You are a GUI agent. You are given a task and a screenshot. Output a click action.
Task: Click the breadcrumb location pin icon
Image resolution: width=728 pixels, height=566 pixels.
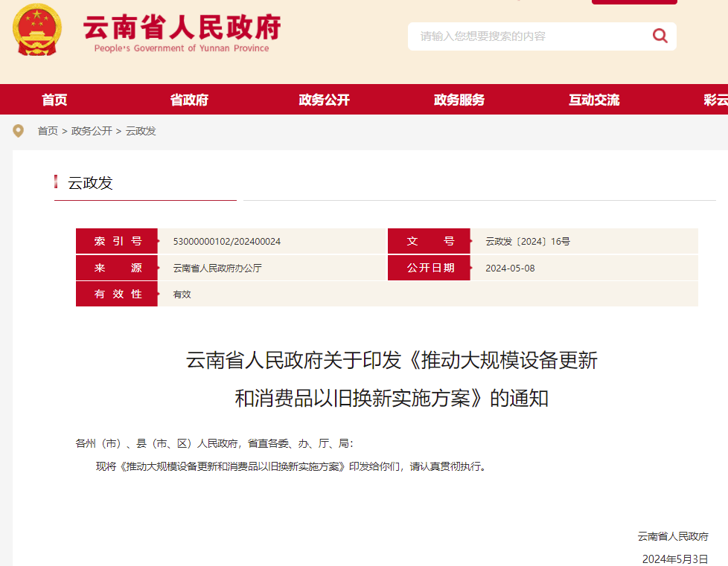19,131
